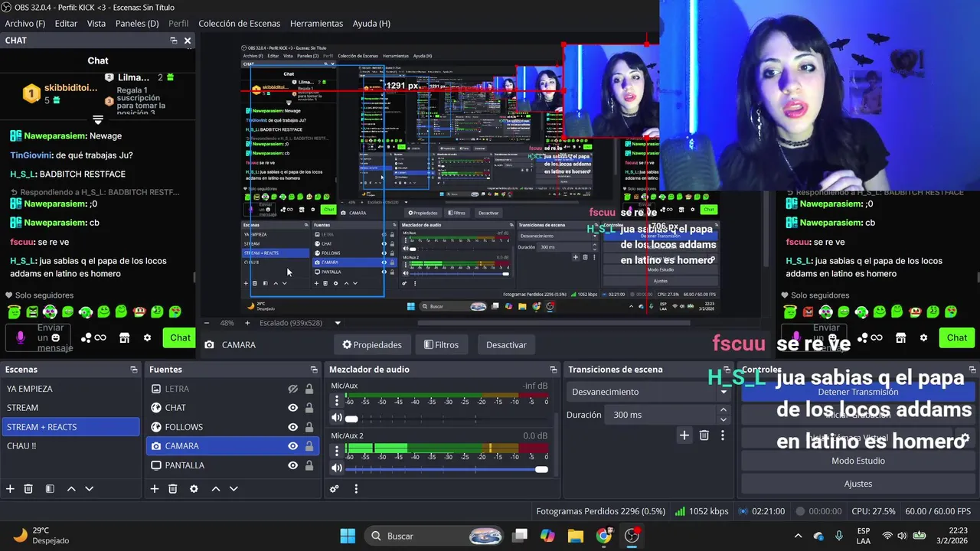Show the hidden LETRA source

(292, 389)
